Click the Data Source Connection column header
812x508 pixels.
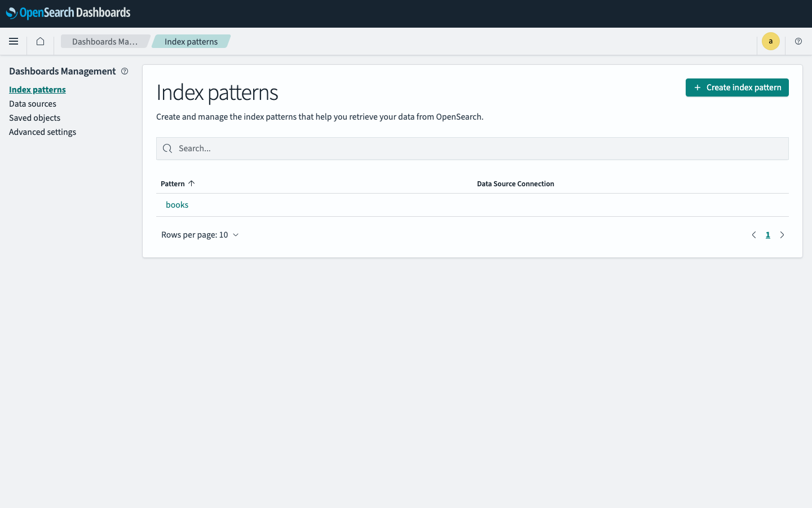[515, 183]
